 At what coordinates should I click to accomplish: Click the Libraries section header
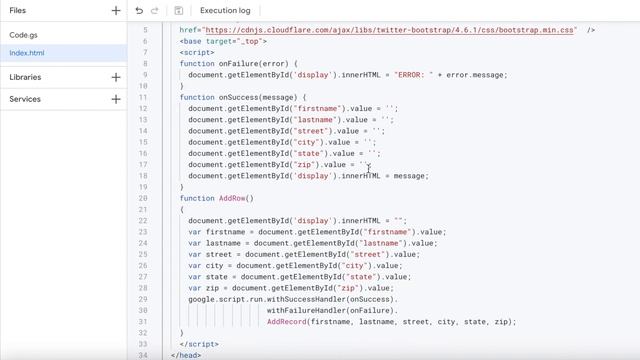tap(25, 77)
